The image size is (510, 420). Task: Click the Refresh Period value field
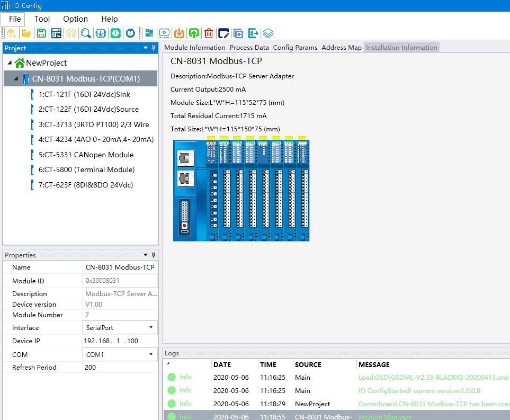point(120,368)
